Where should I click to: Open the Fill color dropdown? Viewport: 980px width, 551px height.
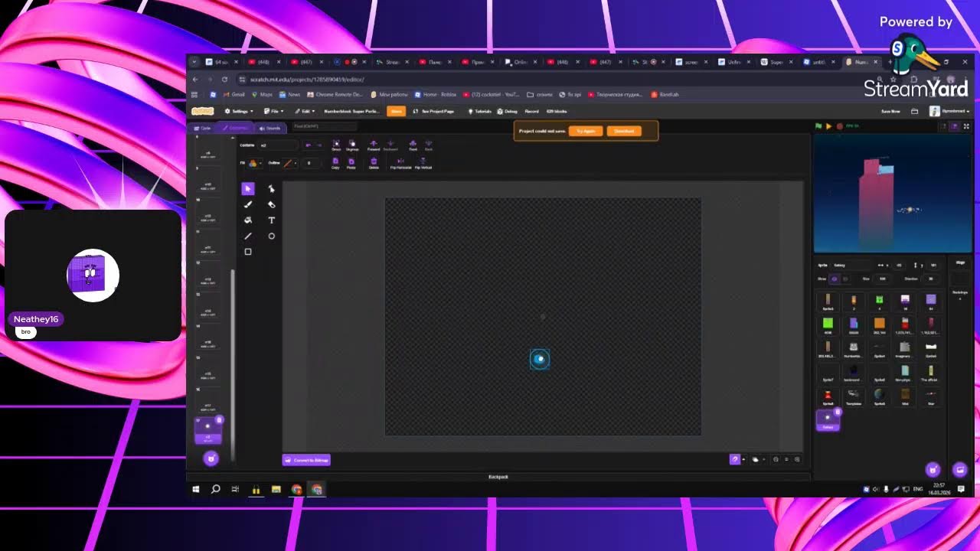pyautogui.click(x=254, y=163)
